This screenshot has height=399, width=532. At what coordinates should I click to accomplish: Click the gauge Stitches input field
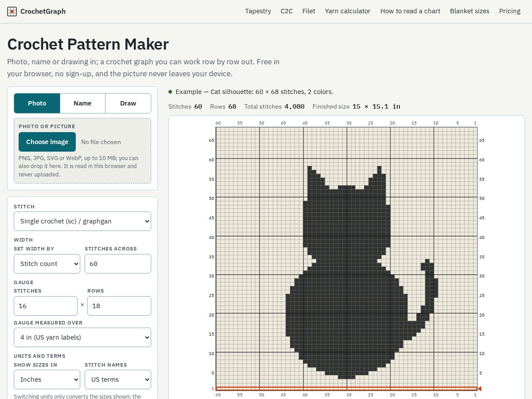click(46, 306)
